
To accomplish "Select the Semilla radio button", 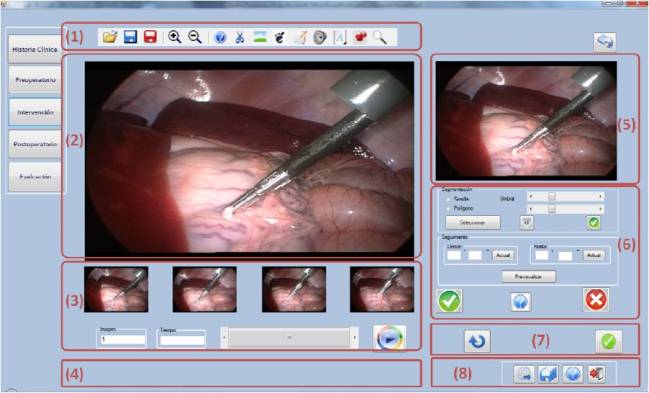I will click(x=448, y=199).
